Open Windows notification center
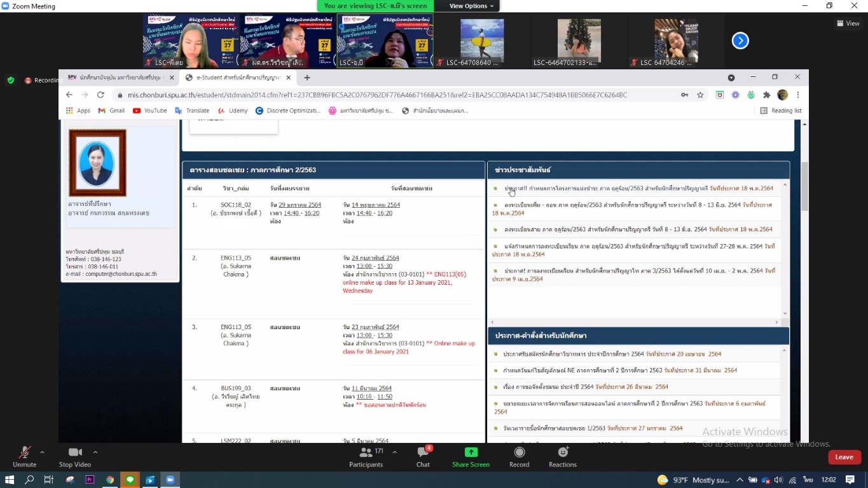Viewport: 868px width, 488px height. (850, 480)
